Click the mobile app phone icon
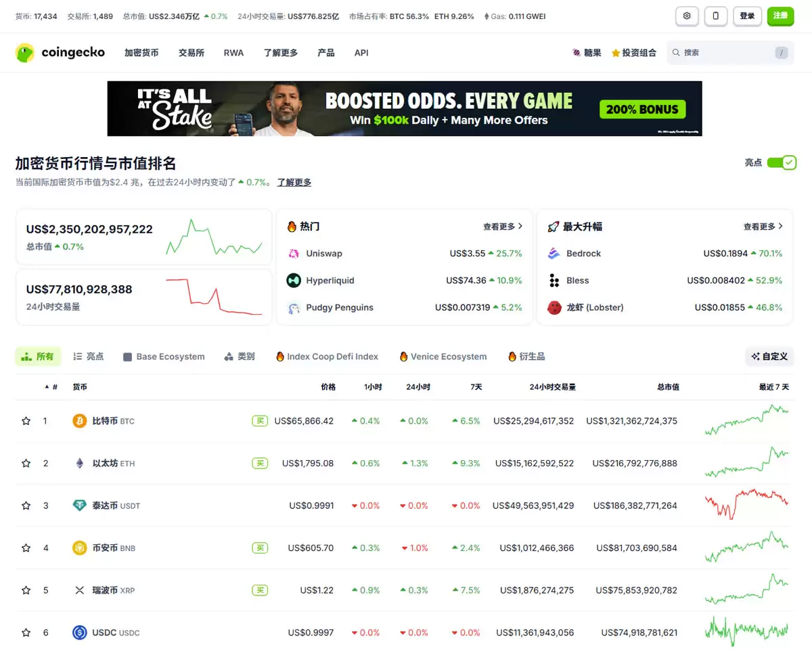The image size is (812, 651). pyautogui.click(x=716, y=16)
